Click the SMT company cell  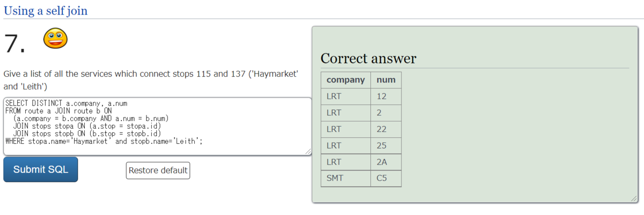point(346,178)
